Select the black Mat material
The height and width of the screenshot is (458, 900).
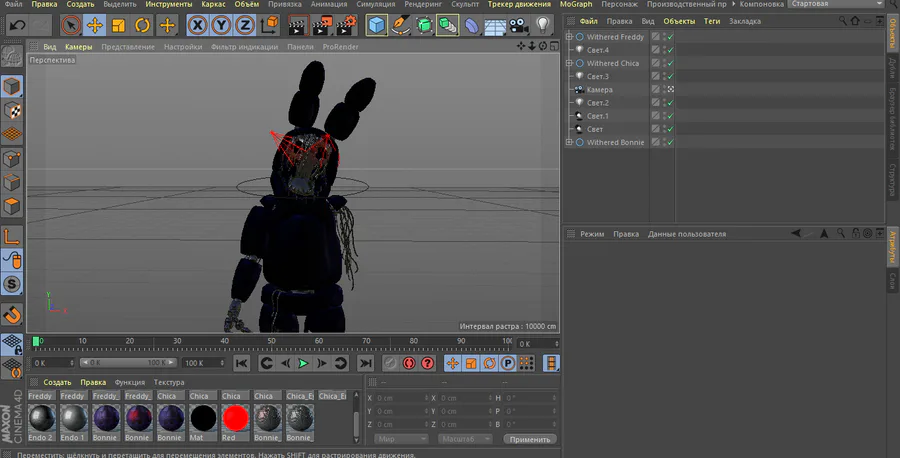203,419
